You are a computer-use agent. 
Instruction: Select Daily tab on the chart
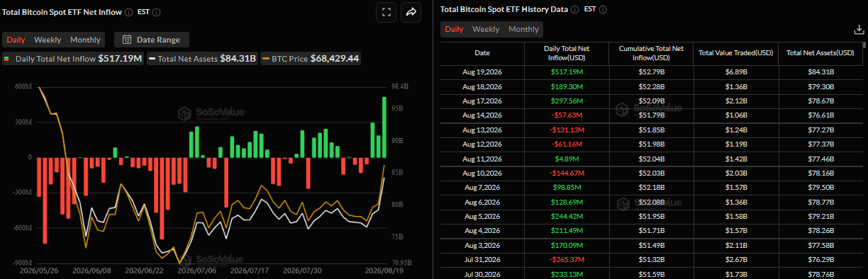[16, 40]
